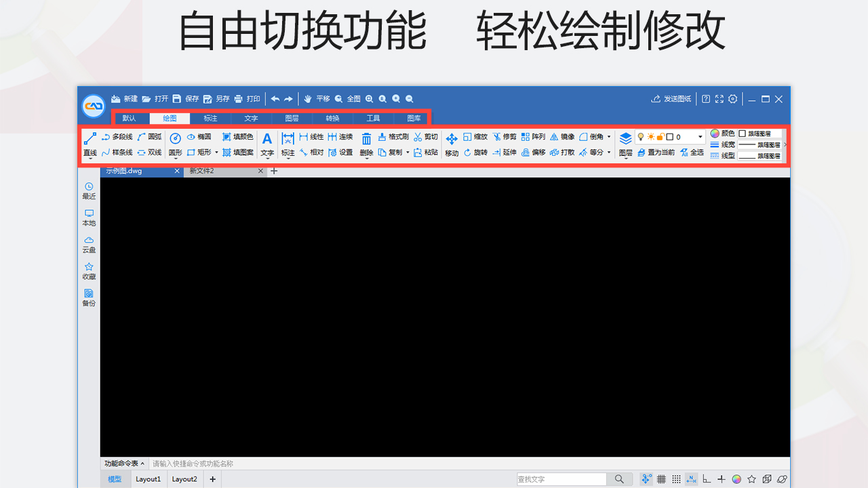This screenshot has height=488, width=868.
Task: Toggle grid display in the status bar
Action: point(661,479)
